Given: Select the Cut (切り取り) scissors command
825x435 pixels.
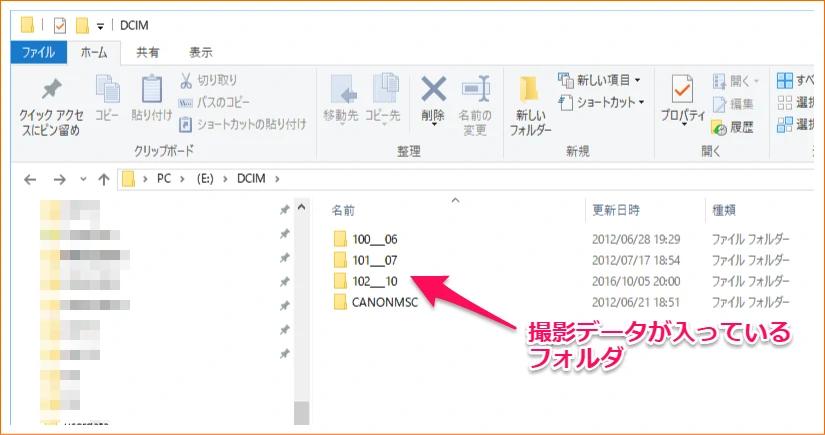Looking at the screenshot, I should pyautogui.click(x=209, y=80).
